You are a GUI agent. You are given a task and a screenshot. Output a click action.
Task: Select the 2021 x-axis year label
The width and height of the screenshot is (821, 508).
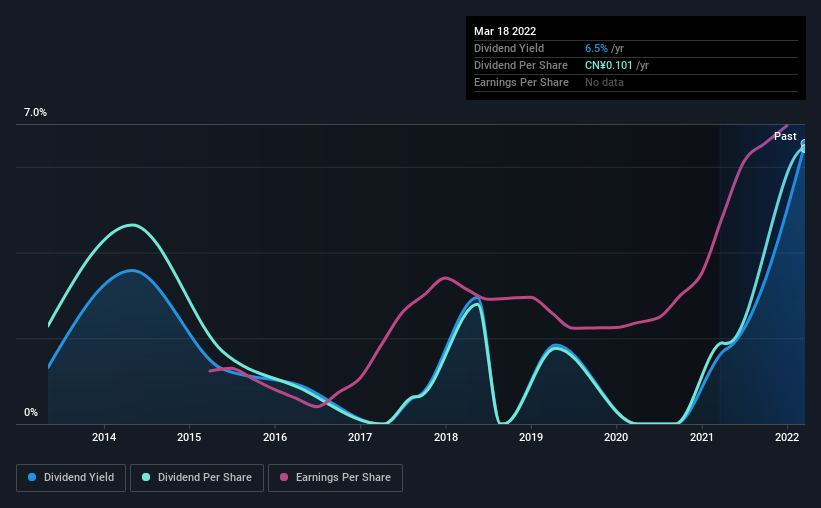pyautogui.click(x=702, y=437)
